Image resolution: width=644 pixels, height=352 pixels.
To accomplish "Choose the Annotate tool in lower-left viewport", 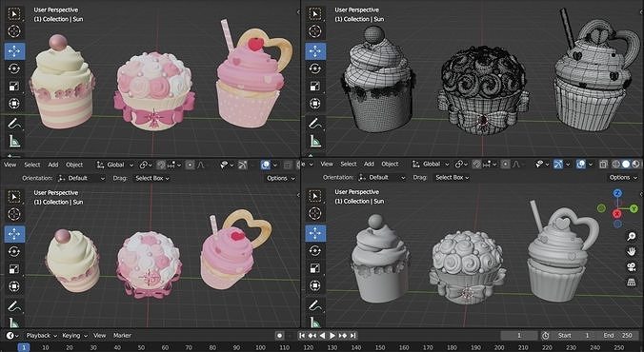I will (14, 306).
